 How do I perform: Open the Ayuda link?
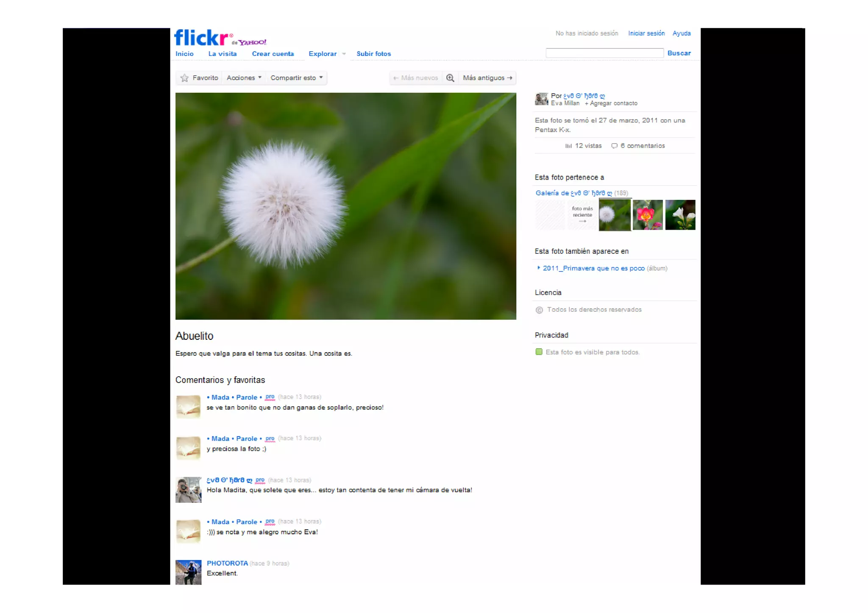pos(682,33)
